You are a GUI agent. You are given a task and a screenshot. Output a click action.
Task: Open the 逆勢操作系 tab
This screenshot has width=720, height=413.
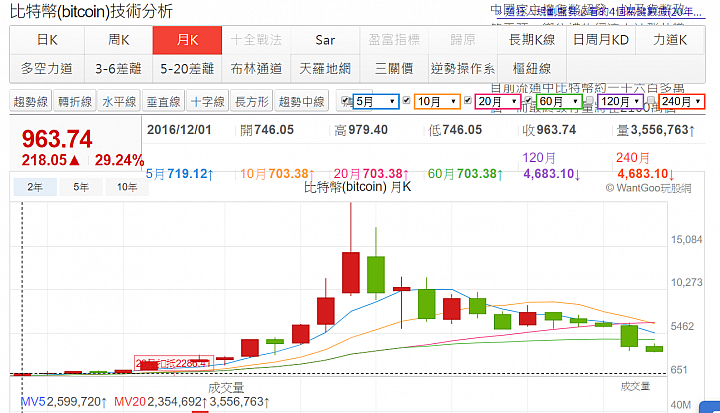click(x=463, y=69)
